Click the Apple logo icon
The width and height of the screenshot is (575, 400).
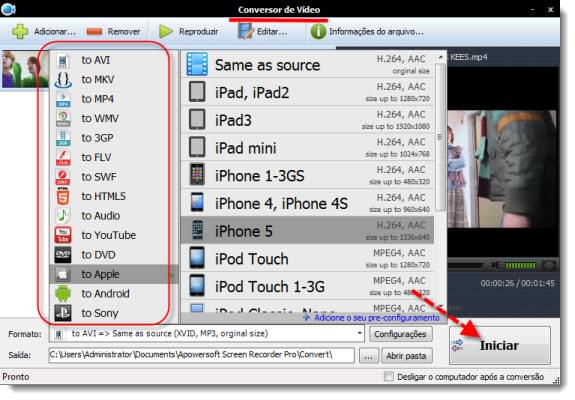pos(63,274)
